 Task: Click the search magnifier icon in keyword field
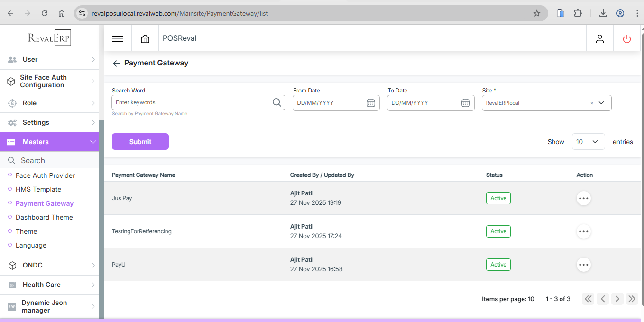click(277, 102)
